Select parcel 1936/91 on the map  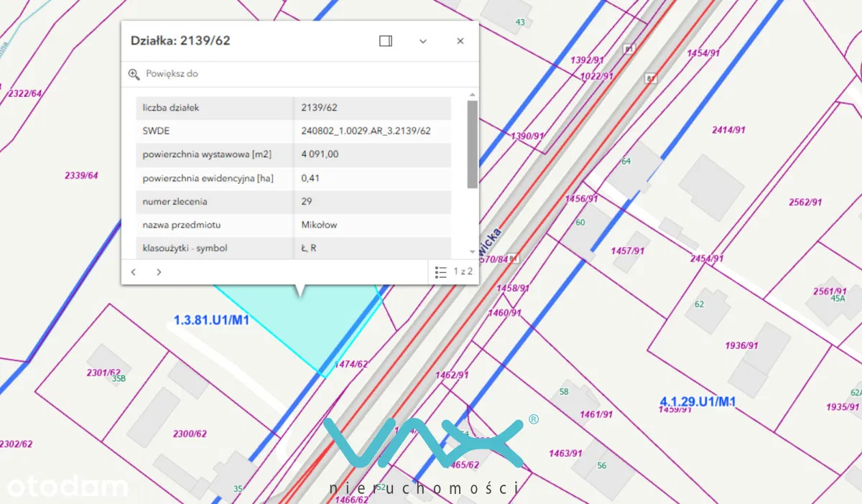(x=741, y=345)
